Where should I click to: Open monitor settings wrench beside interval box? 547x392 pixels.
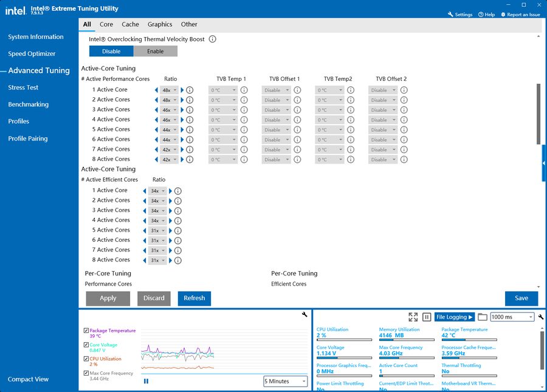click(541, 317)
